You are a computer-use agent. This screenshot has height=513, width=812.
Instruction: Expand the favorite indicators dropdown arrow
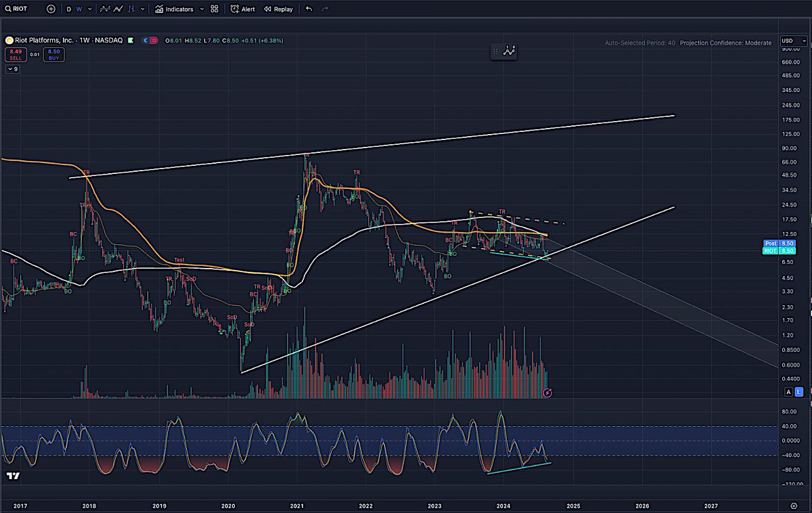click(202, 9)
